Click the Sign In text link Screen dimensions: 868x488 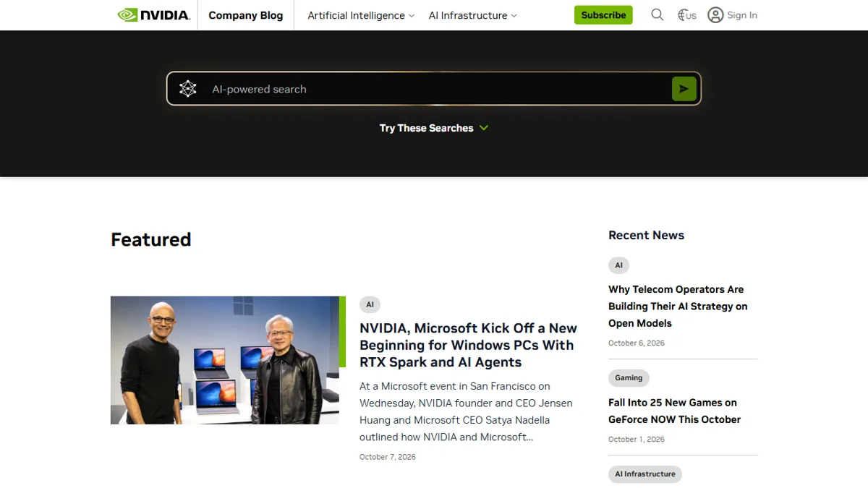tap(742, 15)
